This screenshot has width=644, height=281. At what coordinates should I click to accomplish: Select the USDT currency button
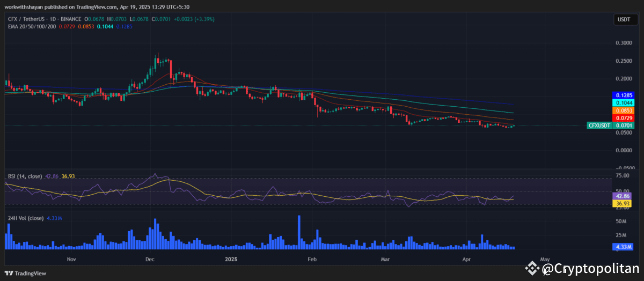click(x=625, y=20)
